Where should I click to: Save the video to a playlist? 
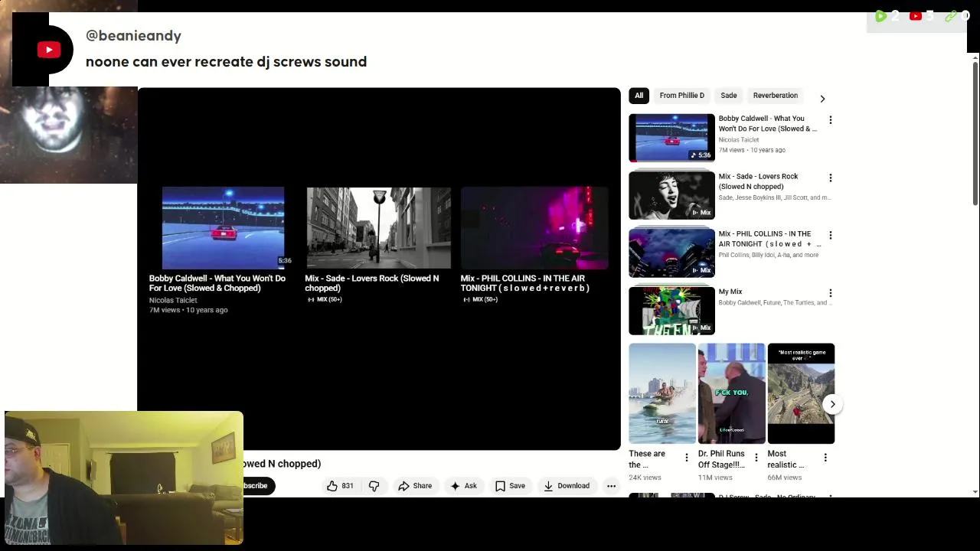point(510,486)
